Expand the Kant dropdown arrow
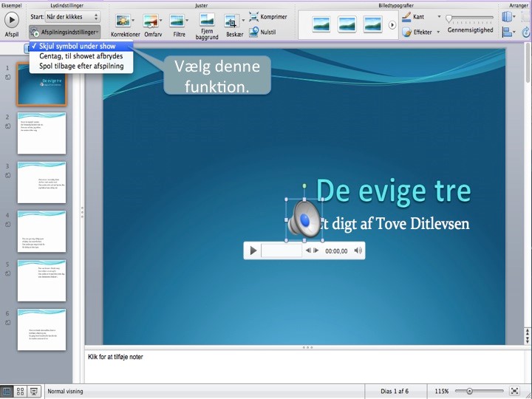This screenshot has width=532, height=399. (x=439, y=16)
